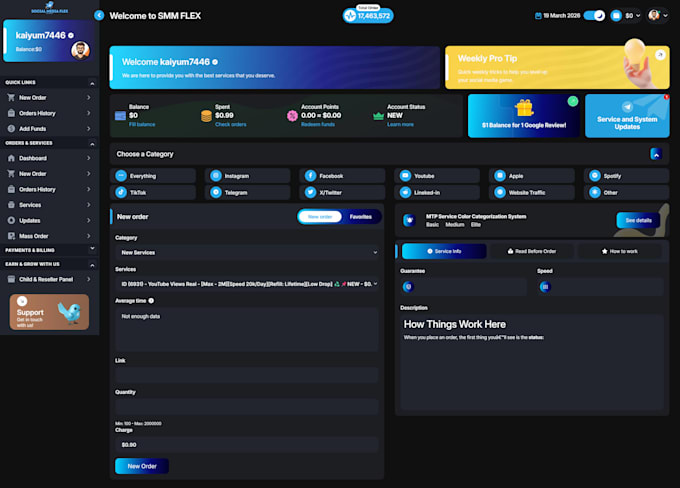Click the Quantity input field
The height and width of the screenshot is (488, 680).
tap(247, 406)
